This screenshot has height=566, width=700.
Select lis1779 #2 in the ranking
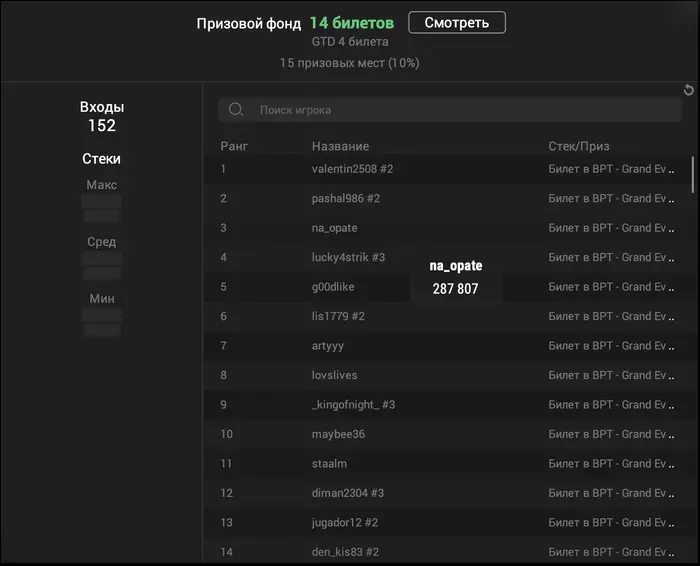tap(338, 317)
